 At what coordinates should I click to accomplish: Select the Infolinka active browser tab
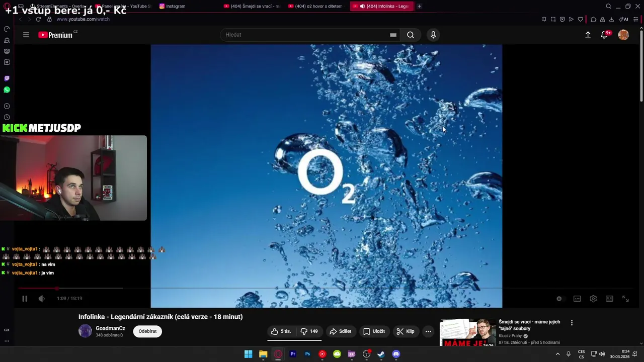[382, 6]
